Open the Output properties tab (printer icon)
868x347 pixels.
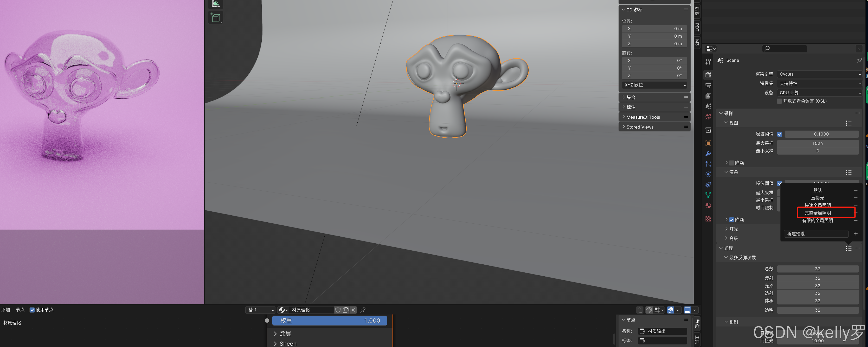coord(708,85)
